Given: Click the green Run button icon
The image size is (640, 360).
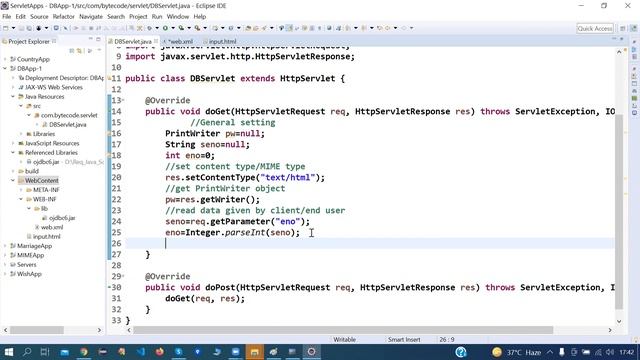Looking at the screenshot, I should pos(165,28).
